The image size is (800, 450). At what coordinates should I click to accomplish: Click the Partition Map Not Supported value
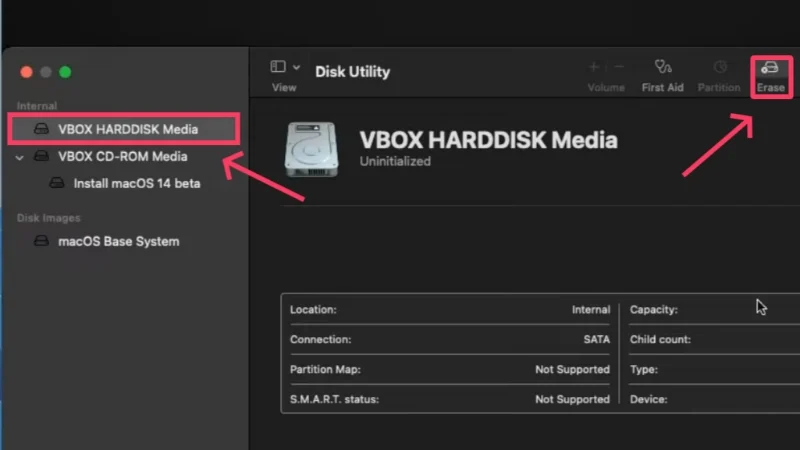point(572,369)
